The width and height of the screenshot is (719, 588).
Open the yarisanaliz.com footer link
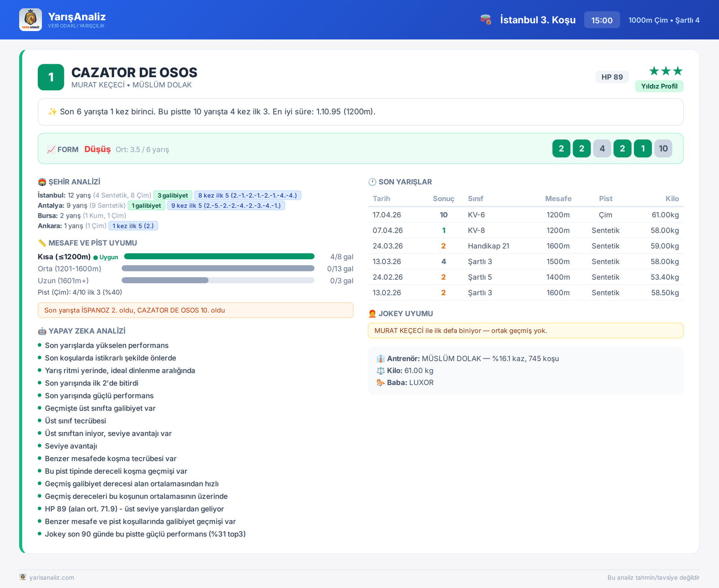[x=52, y=578]
